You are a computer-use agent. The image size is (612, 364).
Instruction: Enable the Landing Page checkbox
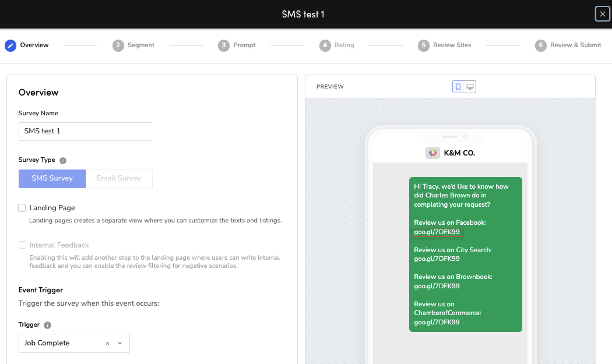tap(22, 208)
